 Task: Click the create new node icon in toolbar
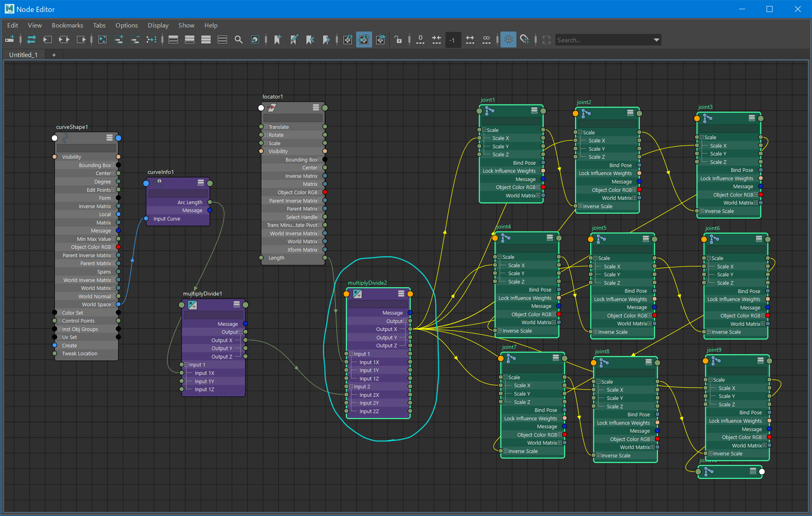[10, 39]
